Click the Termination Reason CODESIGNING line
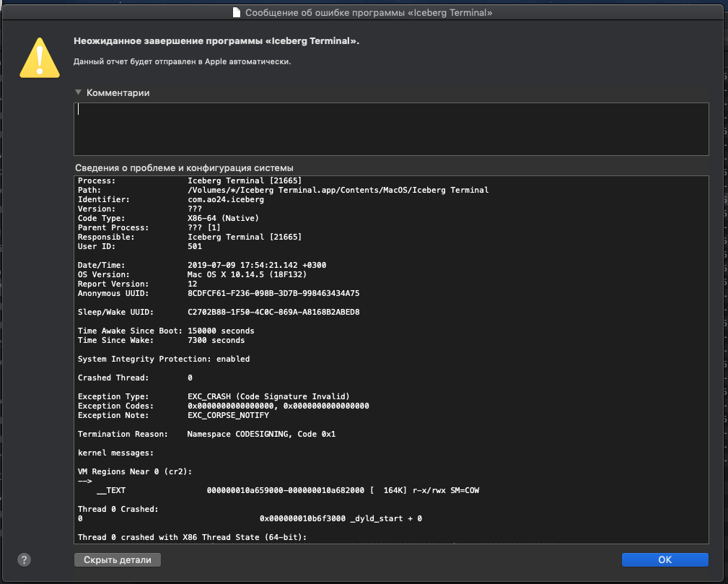The width and height of the screenshot is (728, 584). tap(206, 434)
